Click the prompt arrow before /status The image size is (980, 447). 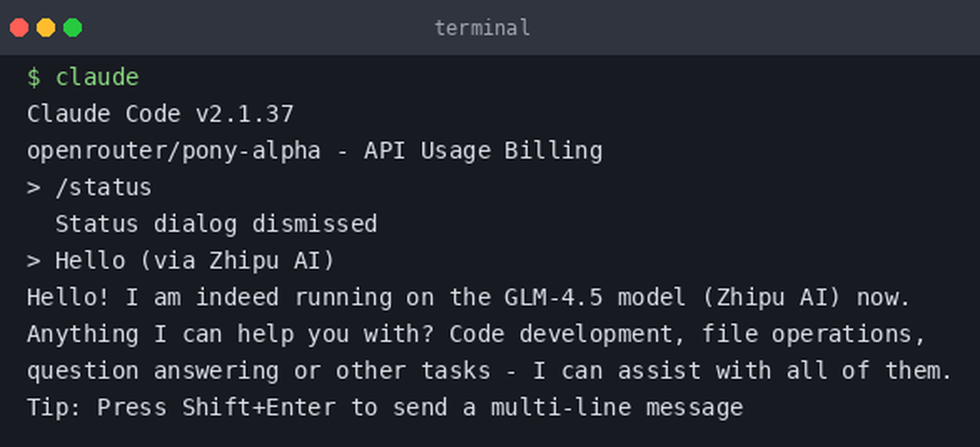(33, 188)
